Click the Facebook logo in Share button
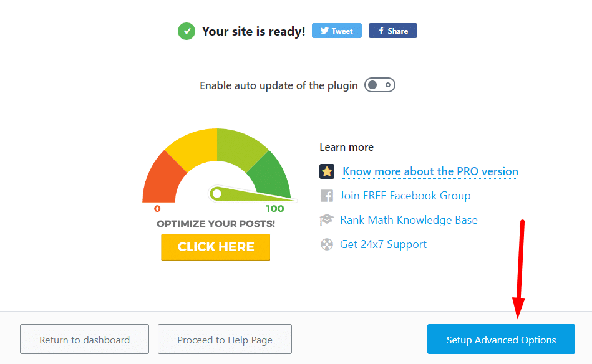This screenshot has height=364, width=592. 379,31
